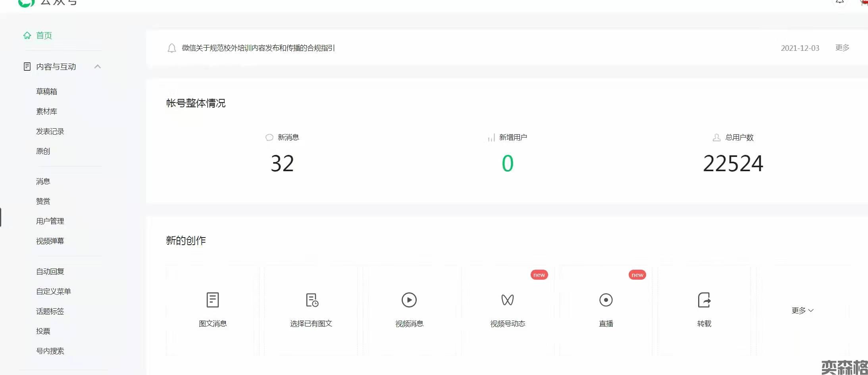The height and width of the screenshot is (375, 868).
Task: Click the 直播 live broadcast icon
Action: [x=606, y=300]
